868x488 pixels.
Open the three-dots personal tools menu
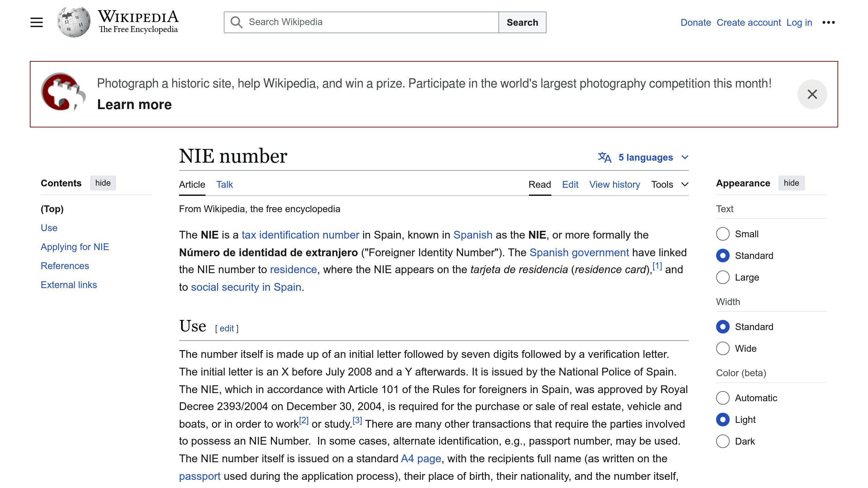point(828,22)
